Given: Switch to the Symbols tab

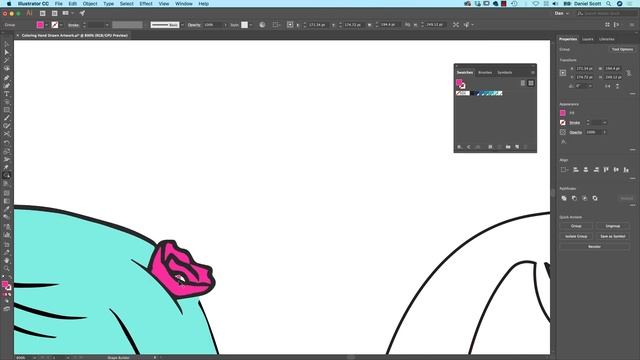Looking at the screenshot, I should pos(504,73).
